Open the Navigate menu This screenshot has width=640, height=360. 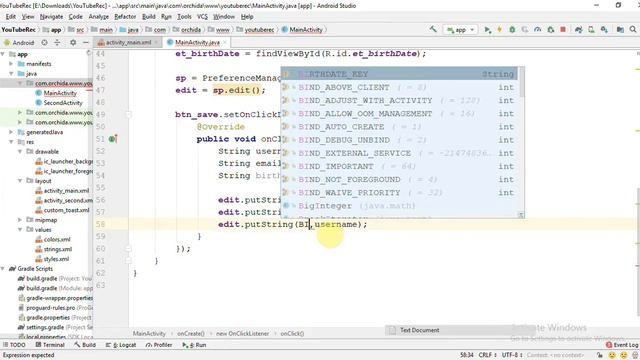tap(51, 17)
